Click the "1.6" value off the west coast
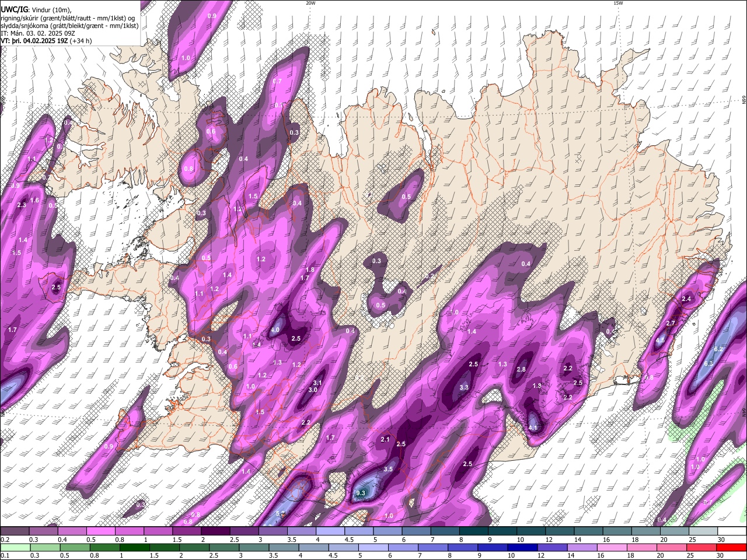747x560 pixels. click(x=34, y=201)
